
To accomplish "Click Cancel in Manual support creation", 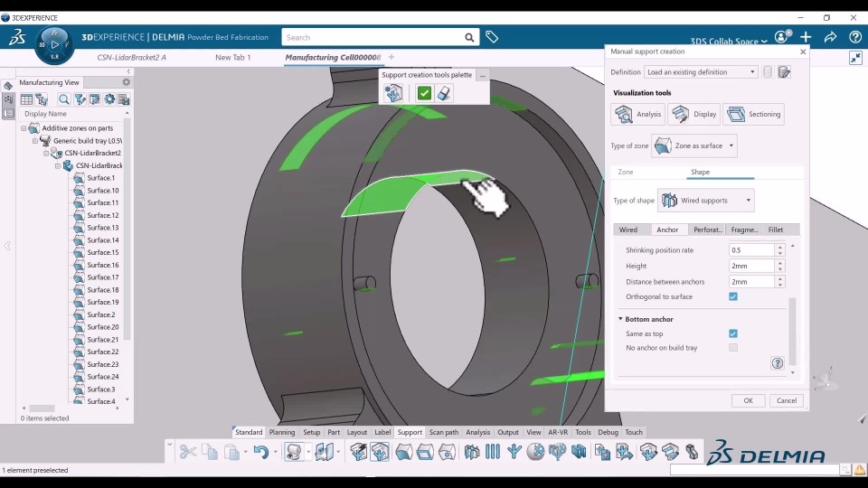I will [786, 400].
